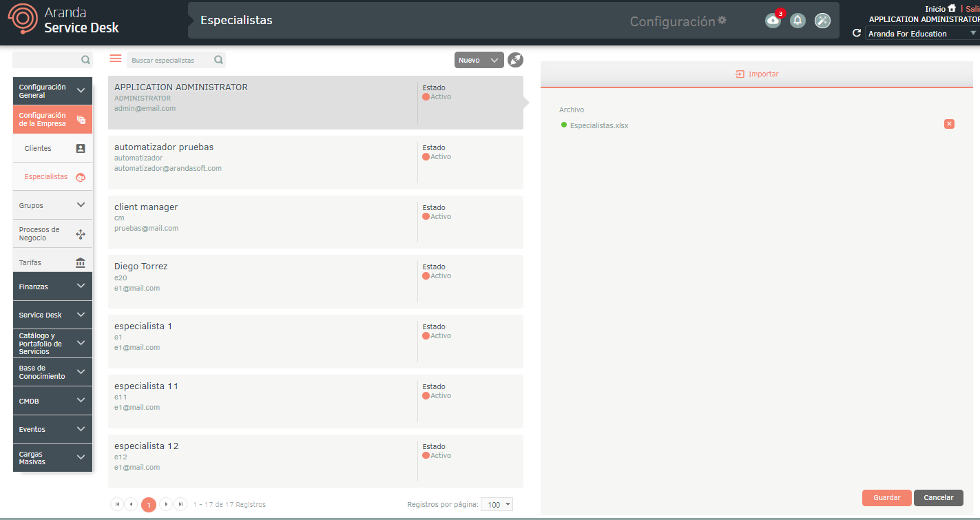Go to previous page of records
Screen dimensions: 980x520
[131, 505]
